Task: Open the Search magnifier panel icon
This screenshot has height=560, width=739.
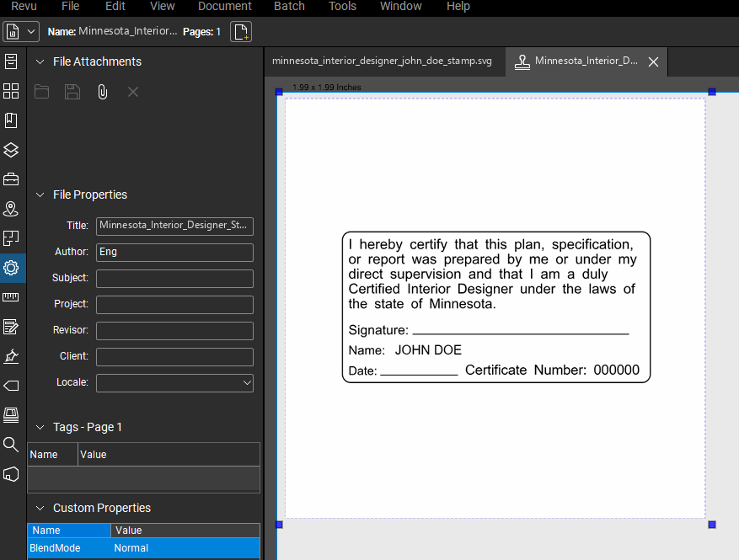Action: [11, 444]
